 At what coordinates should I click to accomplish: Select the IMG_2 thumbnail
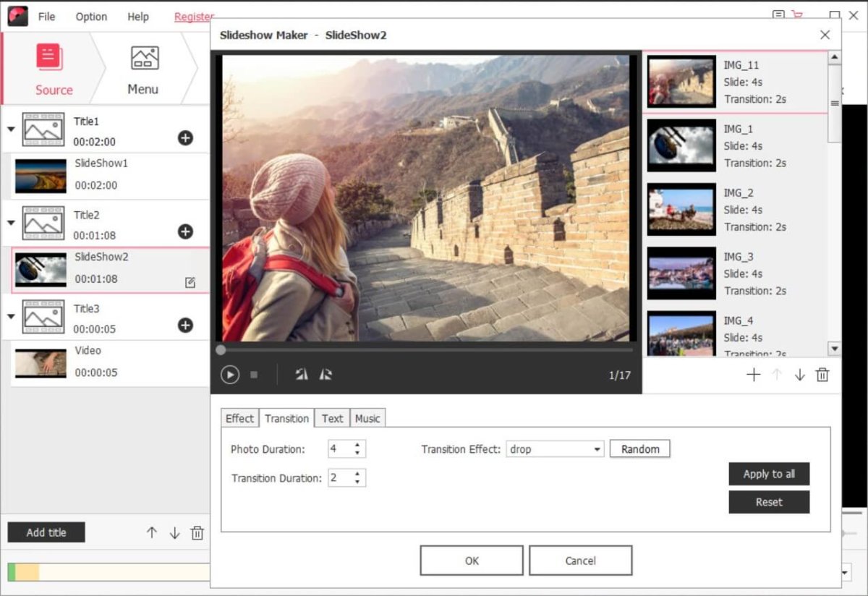point(681,210)
